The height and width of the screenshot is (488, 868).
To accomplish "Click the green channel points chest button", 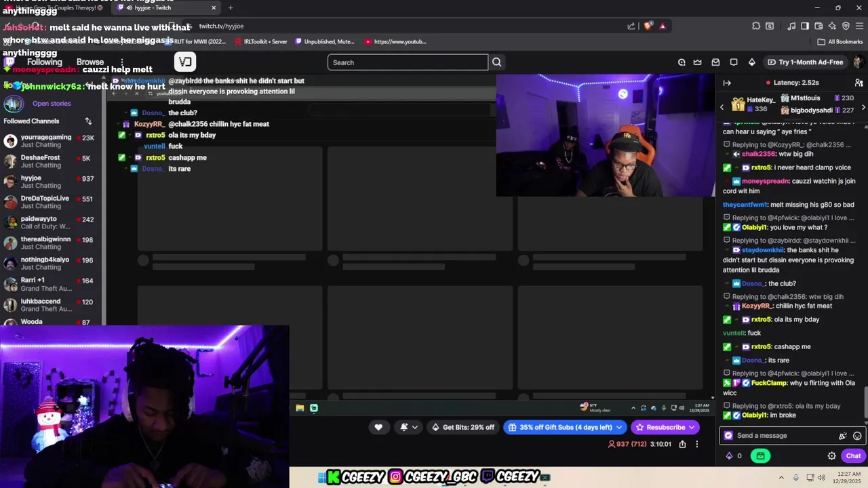I will pyautogui.click(x=760, y=456).
